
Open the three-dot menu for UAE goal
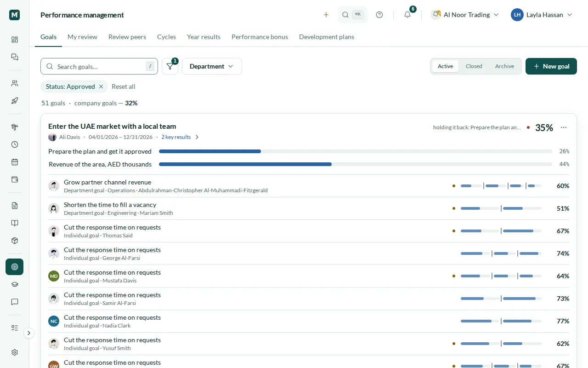coord(564,127)
